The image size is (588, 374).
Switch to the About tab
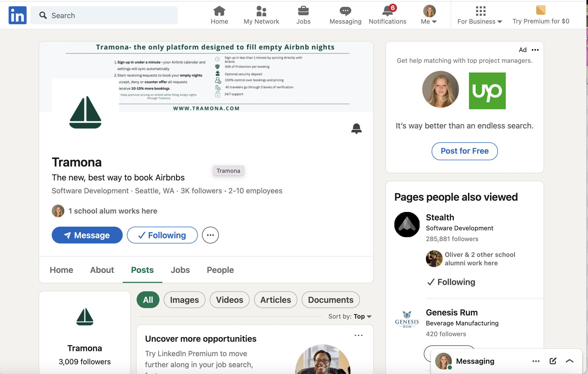(x=102, y=270)
